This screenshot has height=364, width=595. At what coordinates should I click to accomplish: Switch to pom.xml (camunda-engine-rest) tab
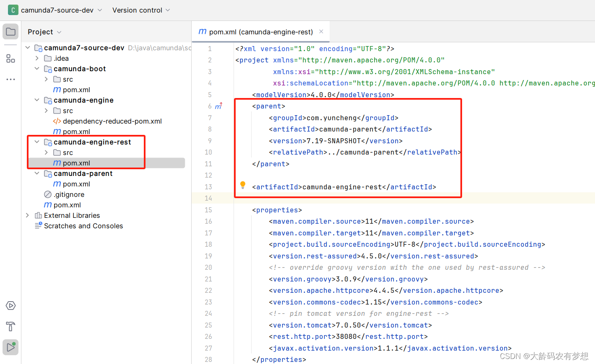[261, 32]
